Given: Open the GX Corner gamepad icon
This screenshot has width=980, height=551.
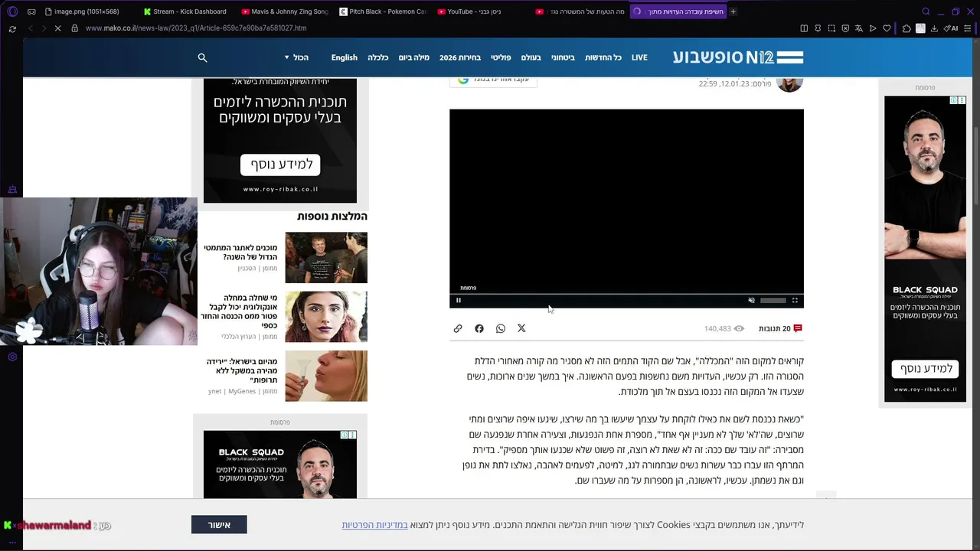Looking at the screenshot, I should [x=31, y=11].
